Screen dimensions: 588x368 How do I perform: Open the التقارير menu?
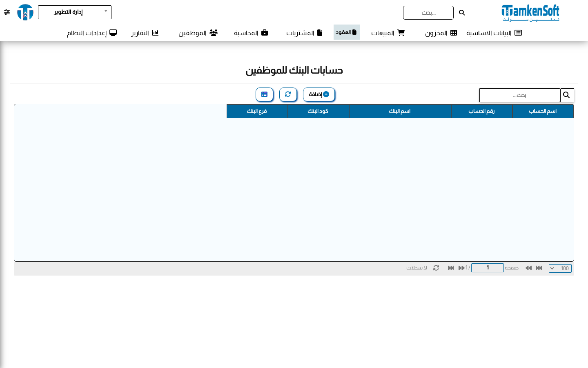145,33
